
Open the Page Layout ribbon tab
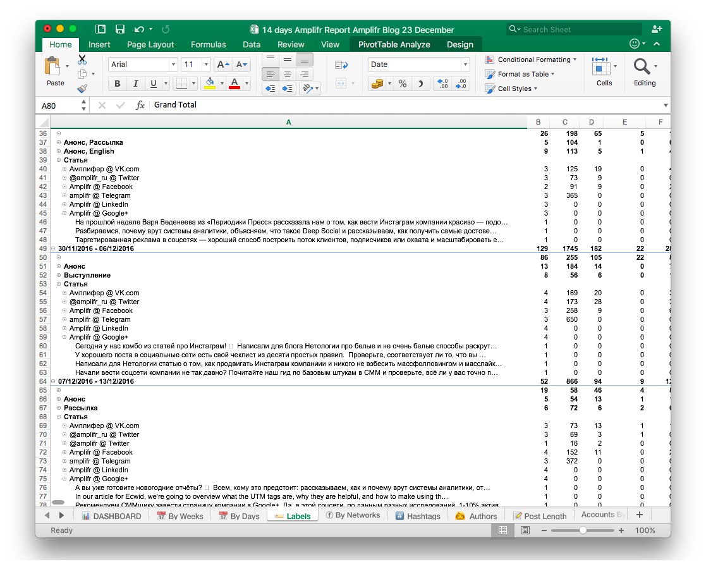(x=150, y=44)
